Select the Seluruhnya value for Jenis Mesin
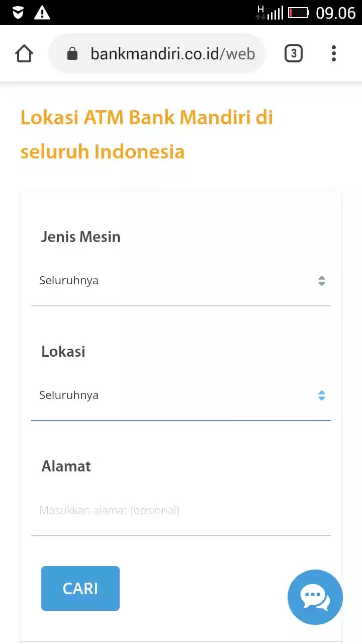 tap(69, 280)
